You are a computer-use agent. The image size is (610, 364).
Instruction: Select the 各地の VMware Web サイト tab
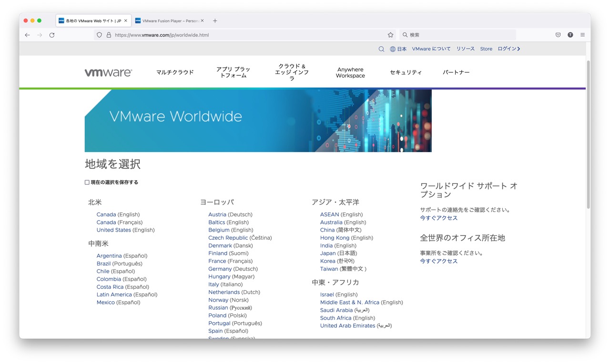coord(92,20)
